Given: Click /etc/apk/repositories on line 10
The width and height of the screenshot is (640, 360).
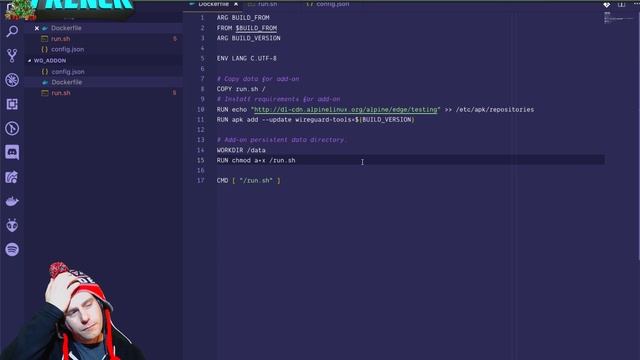Looking at the screenshot, I should pos(495,109).
